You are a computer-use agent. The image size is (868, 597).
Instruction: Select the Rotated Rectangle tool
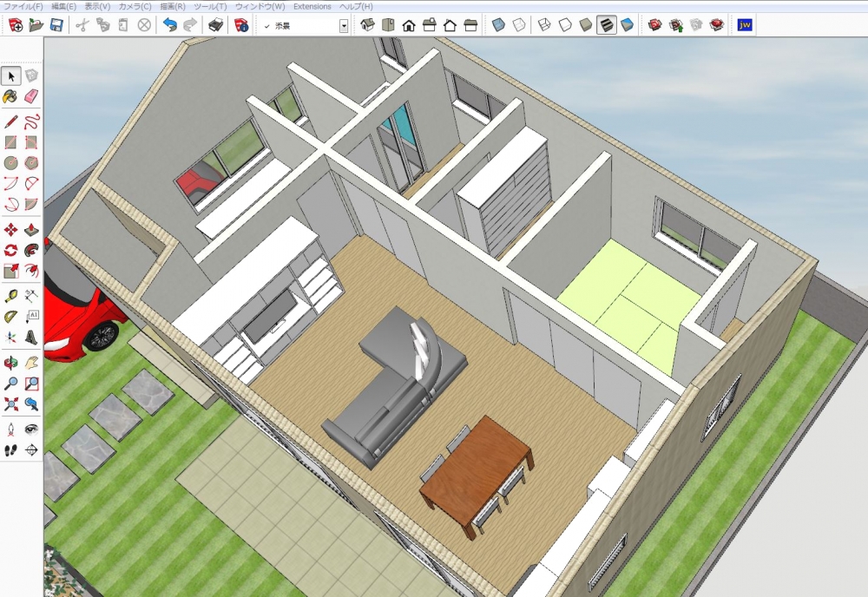(31, 142)
